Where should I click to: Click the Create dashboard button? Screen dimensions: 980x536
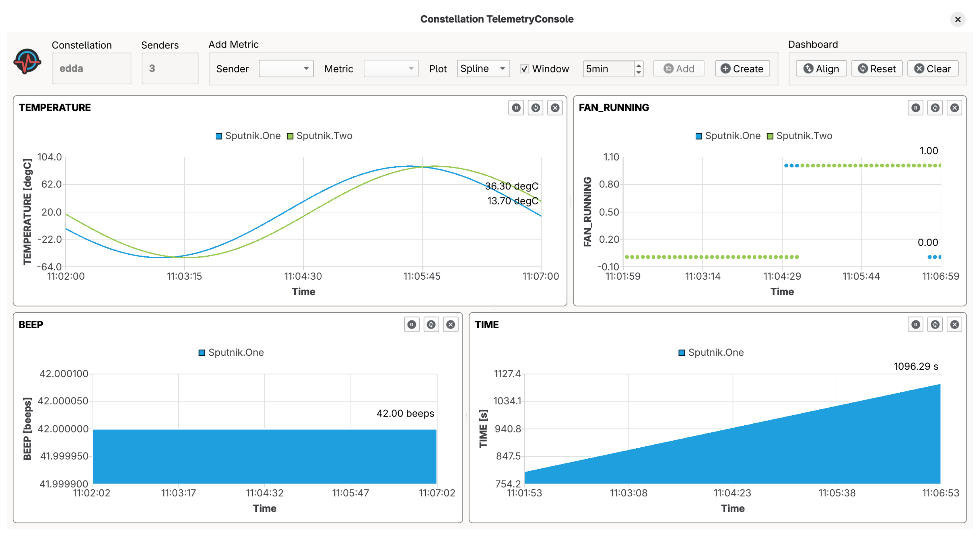tap(742, 69)
